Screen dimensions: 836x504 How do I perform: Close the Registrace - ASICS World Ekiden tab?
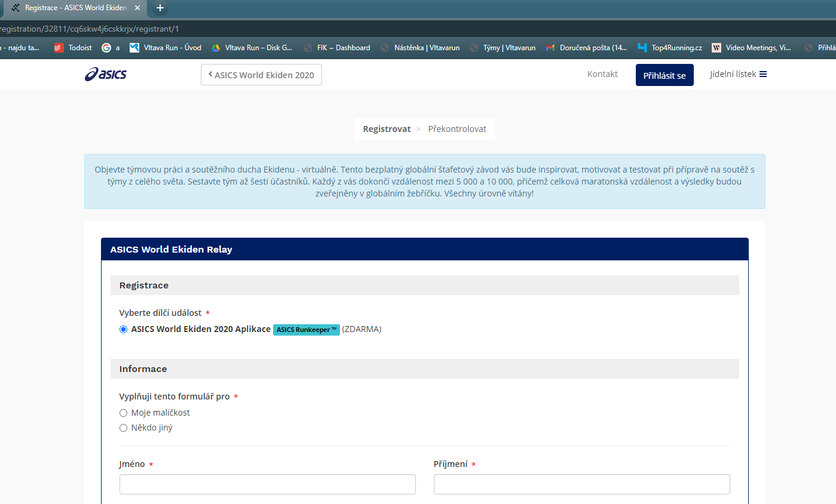pyautogui.click(x=137, y=8)
